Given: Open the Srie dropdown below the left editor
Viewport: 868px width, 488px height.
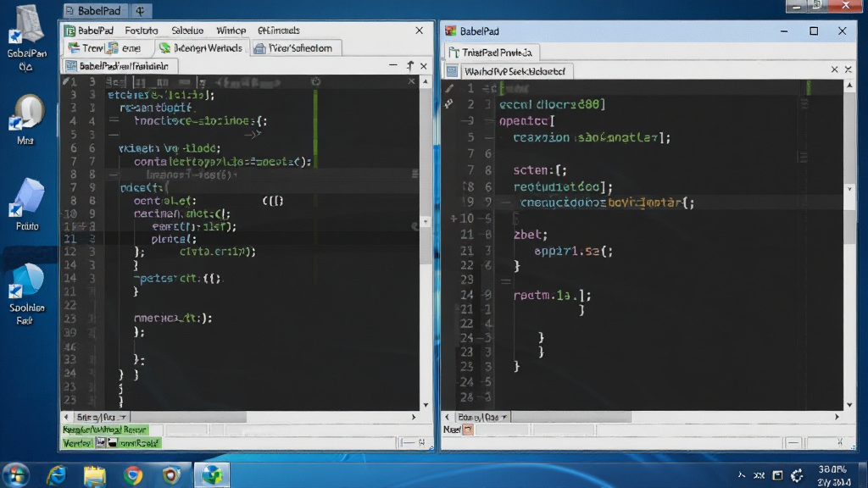Looking at the screenshot, I should 102,417.
